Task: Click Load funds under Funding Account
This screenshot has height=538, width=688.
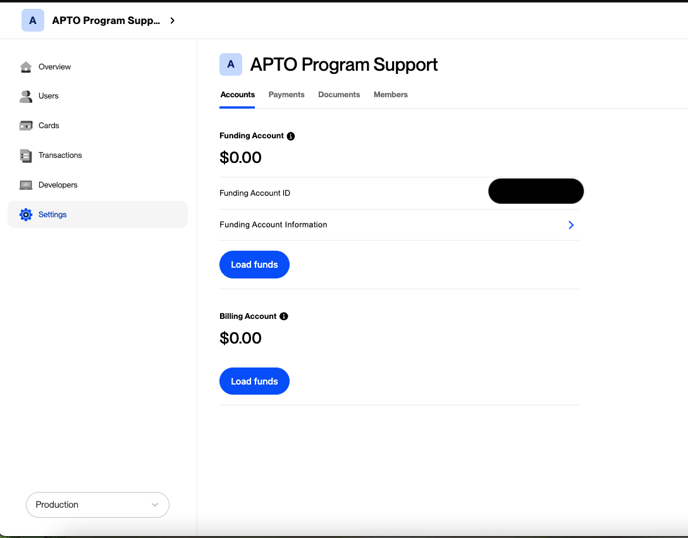Action: click(254, 265)
